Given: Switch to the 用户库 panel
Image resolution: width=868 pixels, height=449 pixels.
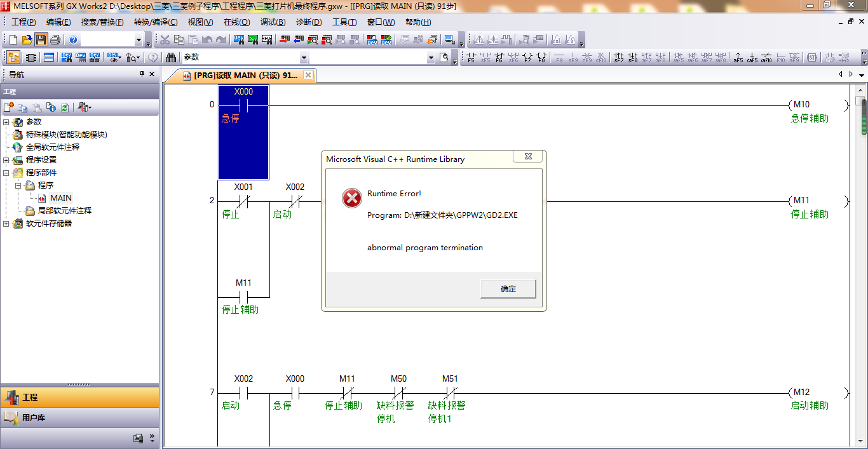Looking at the screenshot, I should click(34, 418).
